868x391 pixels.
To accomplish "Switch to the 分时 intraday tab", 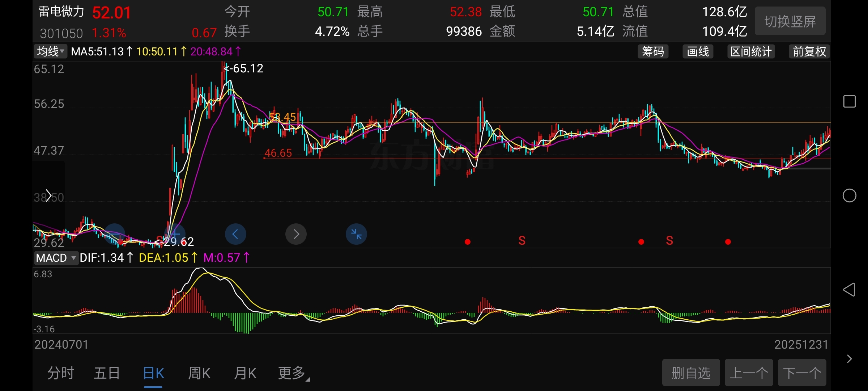I will point(61,373).
